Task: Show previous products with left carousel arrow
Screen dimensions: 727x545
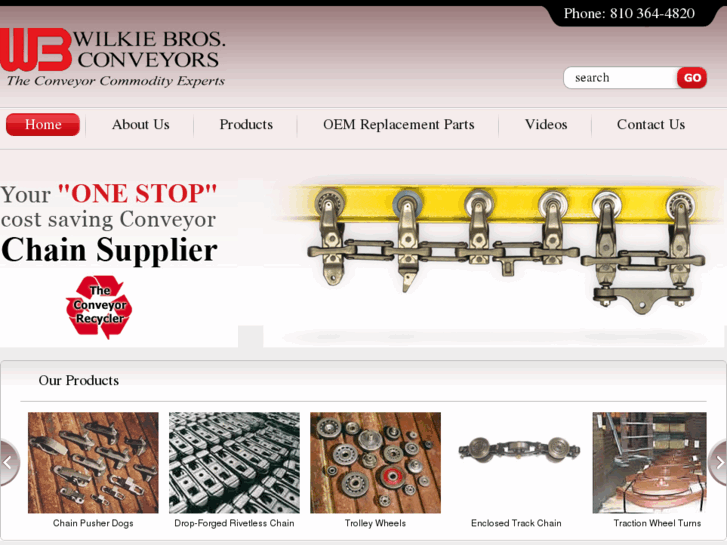Action: coord(9,462)
